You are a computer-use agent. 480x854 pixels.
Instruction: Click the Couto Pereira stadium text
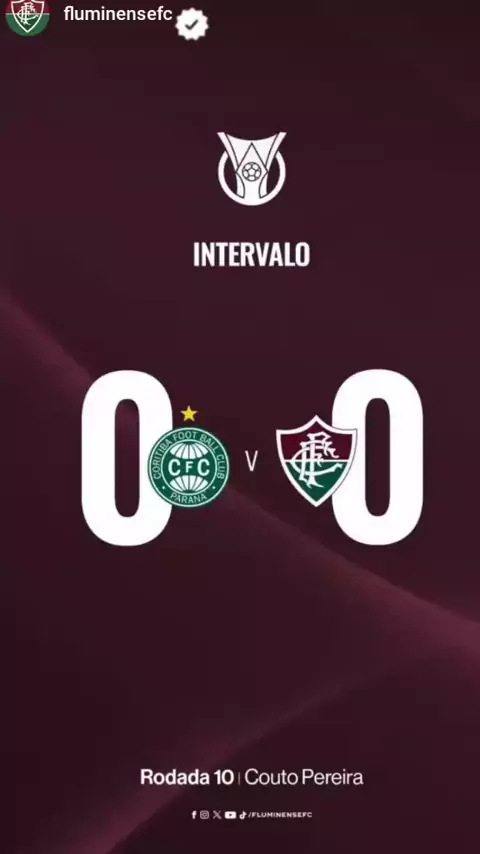pos(303,777)
